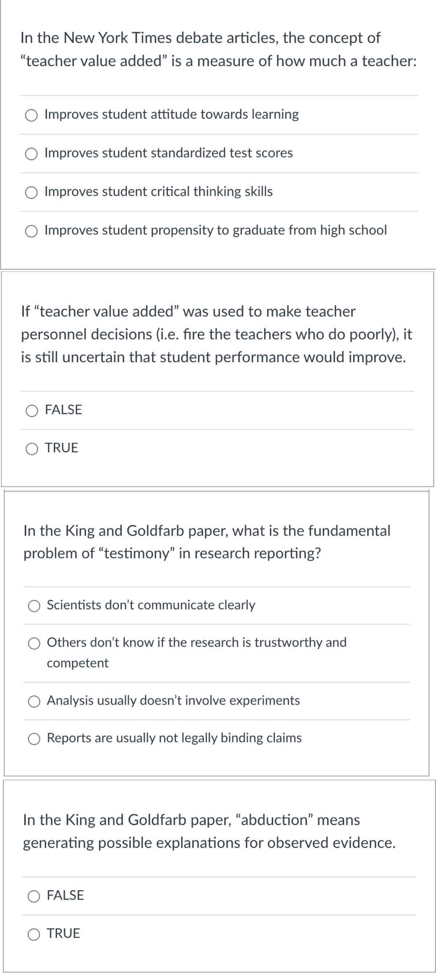The image size is (436, 980).
Task: Mark TRUE for the abduction question
Action: click(34, 934)
